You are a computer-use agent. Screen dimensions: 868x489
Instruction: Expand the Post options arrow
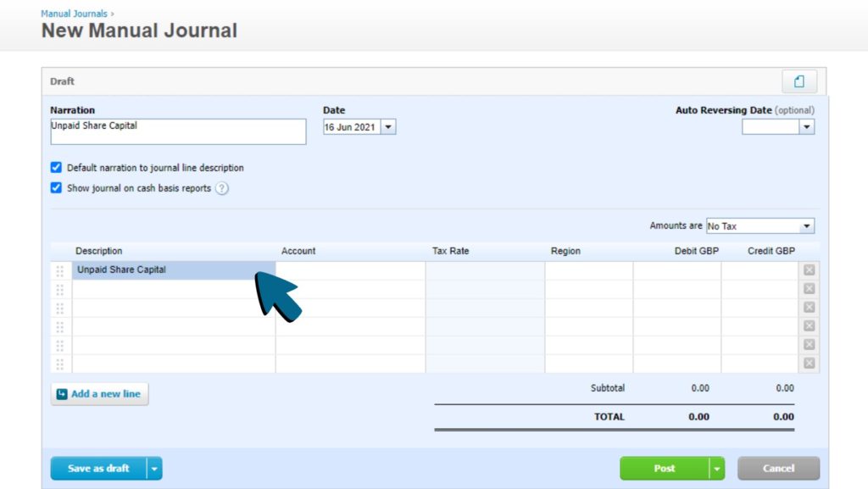point(717,469)
